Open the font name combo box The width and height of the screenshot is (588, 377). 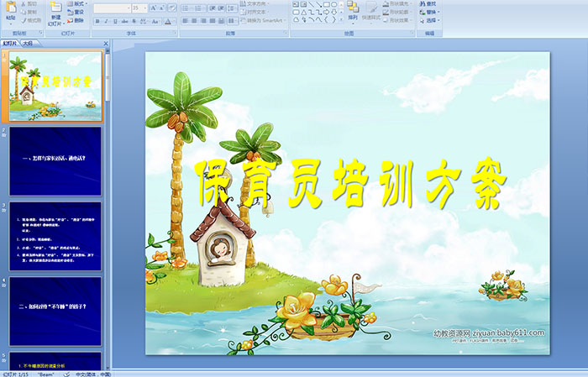click(x=112, y=8)
